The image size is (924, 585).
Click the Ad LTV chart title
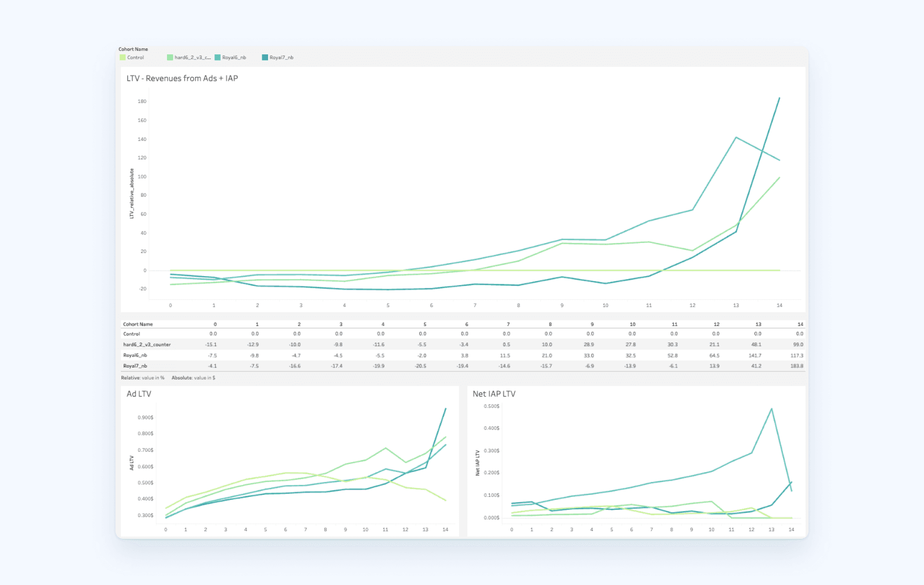pos(139,394)
